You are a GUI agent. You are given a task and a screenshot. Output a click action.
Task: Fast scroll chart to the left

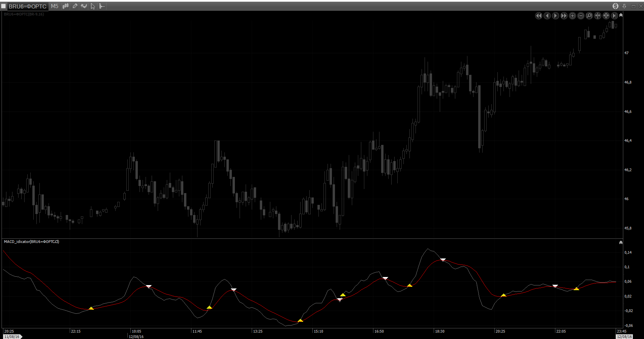tap(539, 16)
